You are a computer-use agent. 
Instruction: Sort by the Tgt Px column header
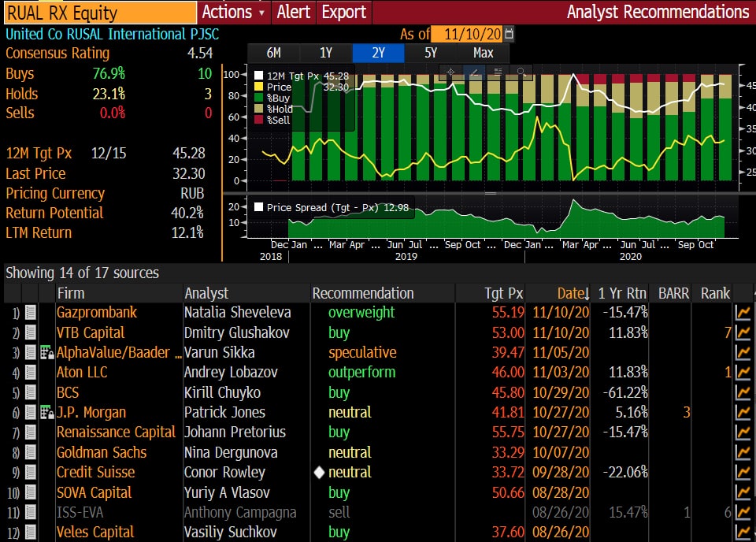pyautogui.click(x=504, y=293)
